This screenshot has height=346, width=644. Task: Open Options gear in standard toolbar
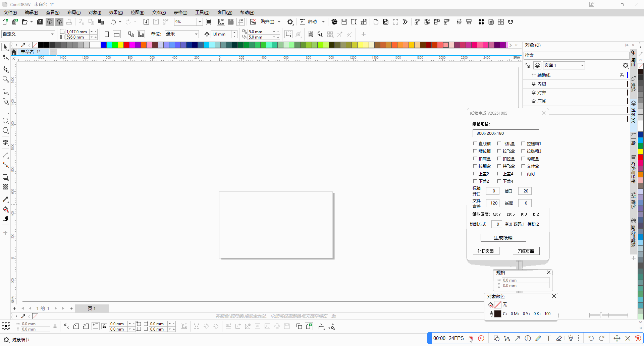pyautogui.click(x=290, y=22)
